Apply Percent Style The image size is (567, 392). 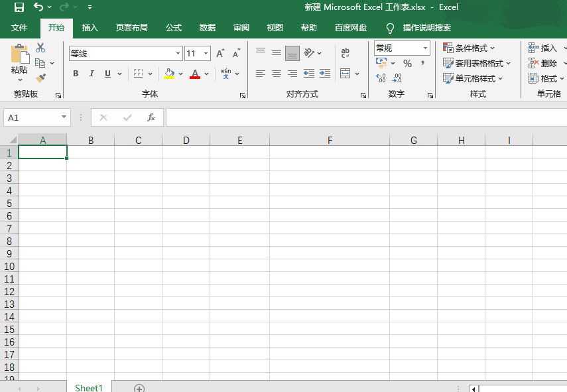(x=408, y=63)
